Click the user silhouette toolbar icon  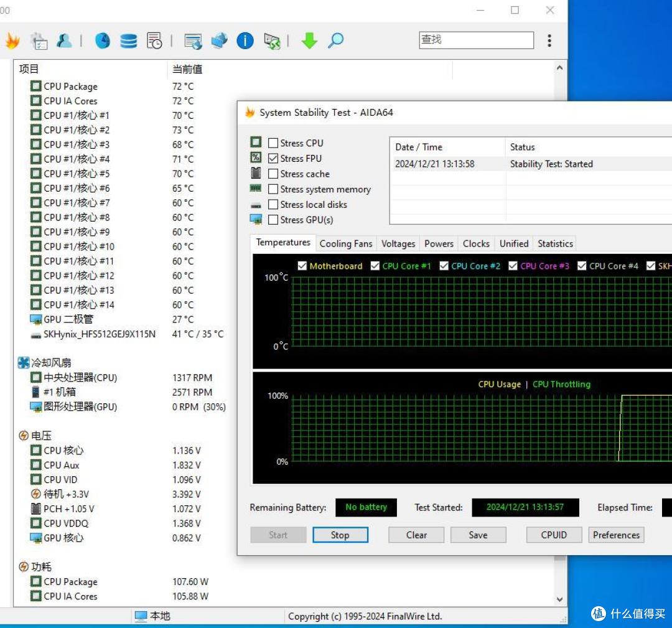coord(64,40)
